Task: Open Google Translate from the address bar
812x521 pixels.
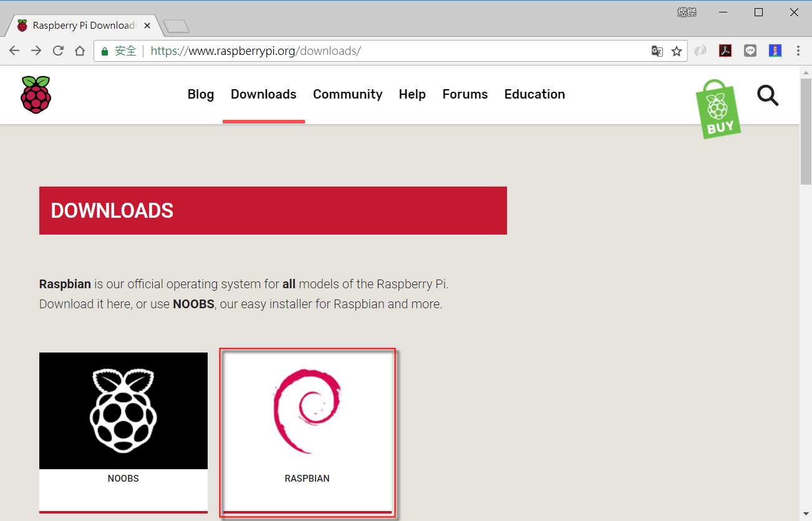Action: pos(657,51)
